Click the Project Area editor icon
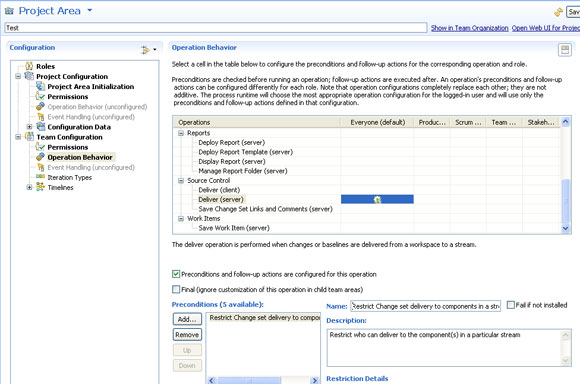The width and height of the screenshot is (580, 384). point(9,11)
